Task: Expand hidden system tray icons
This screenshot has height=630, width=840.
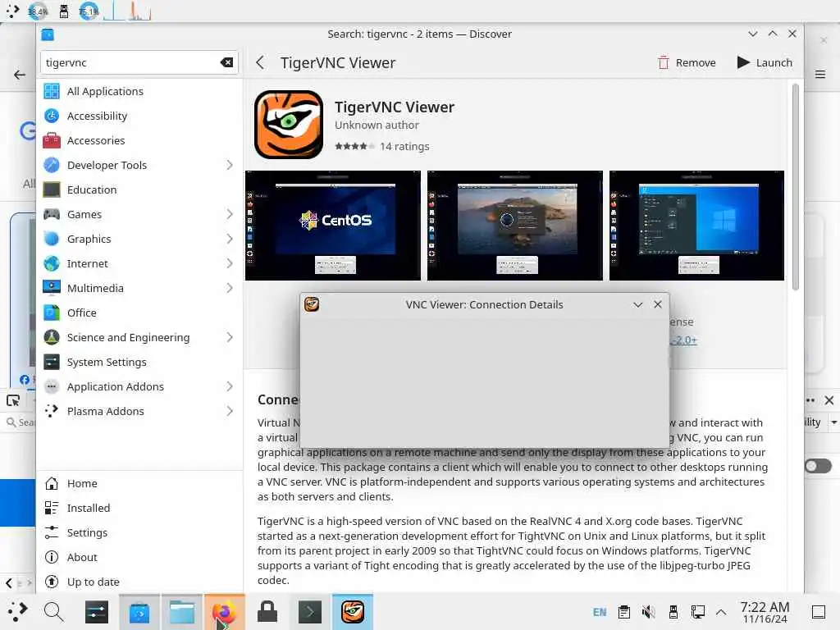Action: click(x=721, y=612)
